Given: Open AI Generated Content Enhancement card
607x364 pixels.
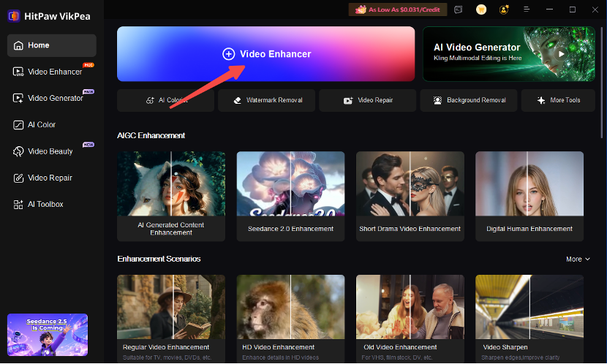Looking at the screenshot, I should [171, 196].
